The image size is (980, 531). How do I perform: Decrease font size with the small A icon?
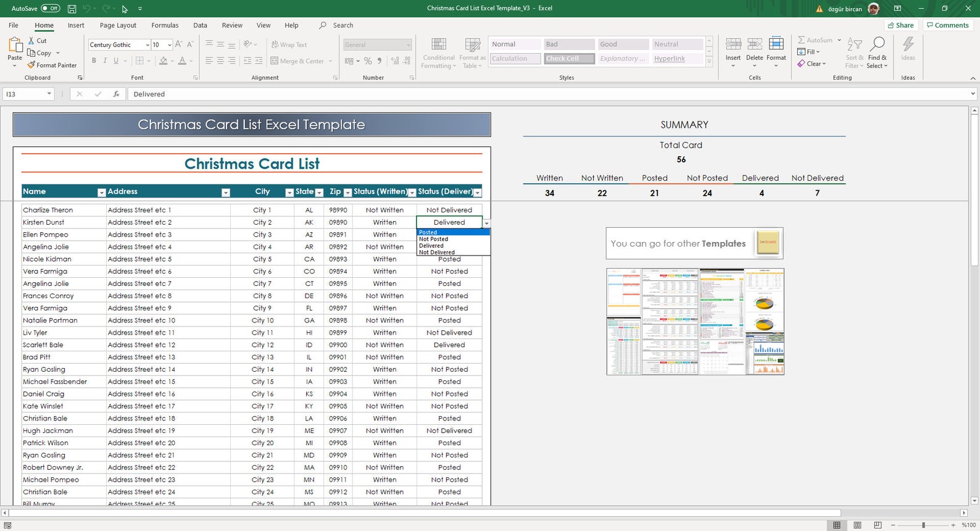[190, 44]
